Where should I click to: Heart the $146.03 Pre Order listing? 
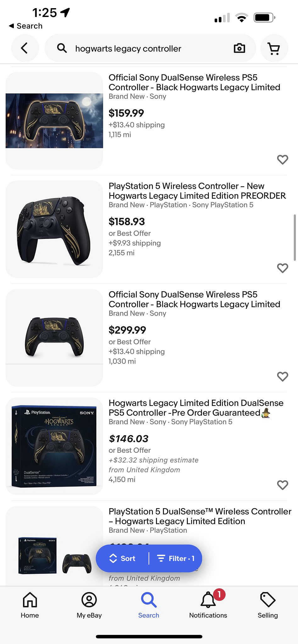tap(282, 485)
